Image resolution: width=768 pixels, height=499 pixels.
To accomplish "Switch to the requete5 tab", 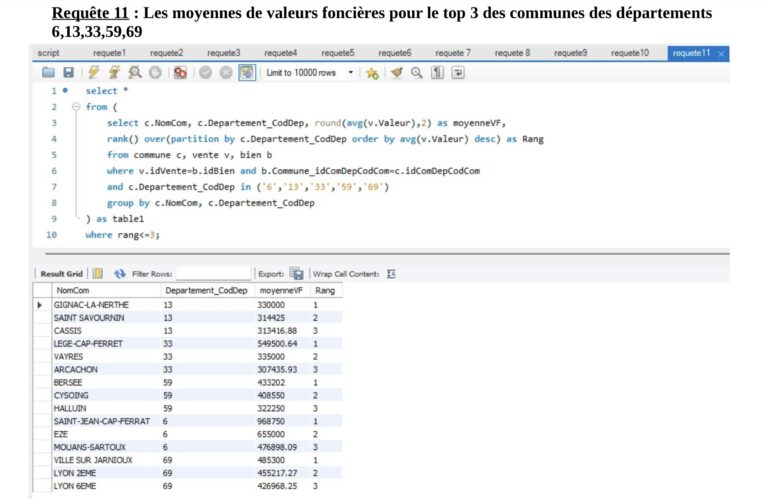I will click(337, 52).
